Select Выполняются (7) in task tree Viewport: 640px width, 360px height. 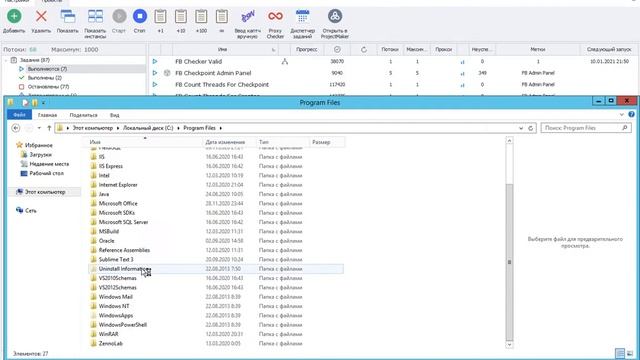47,69
